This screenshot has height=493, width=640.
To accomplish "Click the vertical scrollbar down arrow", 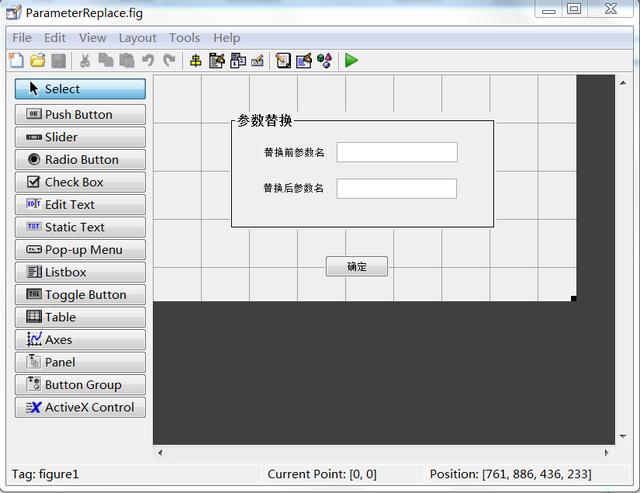I will tap(623, 436).
